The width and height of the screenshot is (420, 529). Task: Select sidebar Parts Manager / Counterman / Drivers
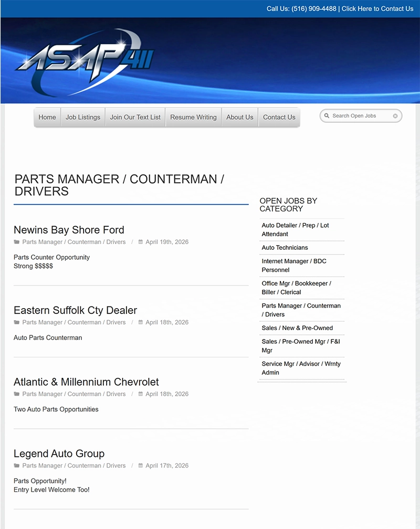tap(301, 310)
